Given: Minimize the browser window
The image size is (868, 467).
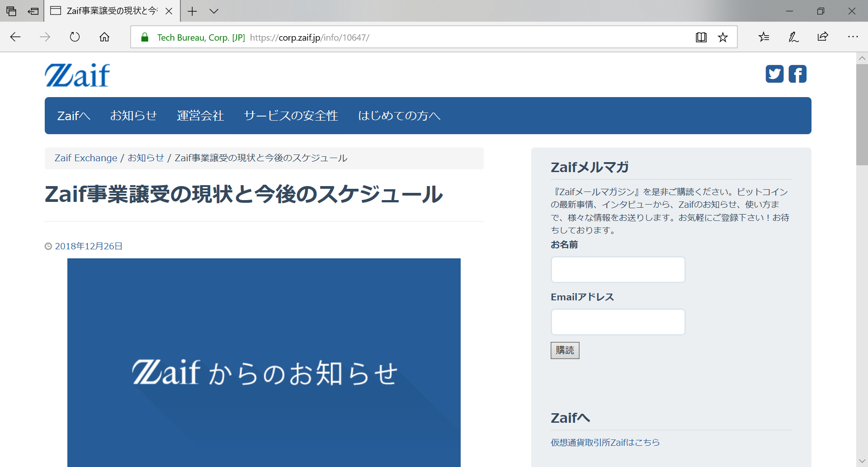Looking at the screenshot, I should [789, 11].
